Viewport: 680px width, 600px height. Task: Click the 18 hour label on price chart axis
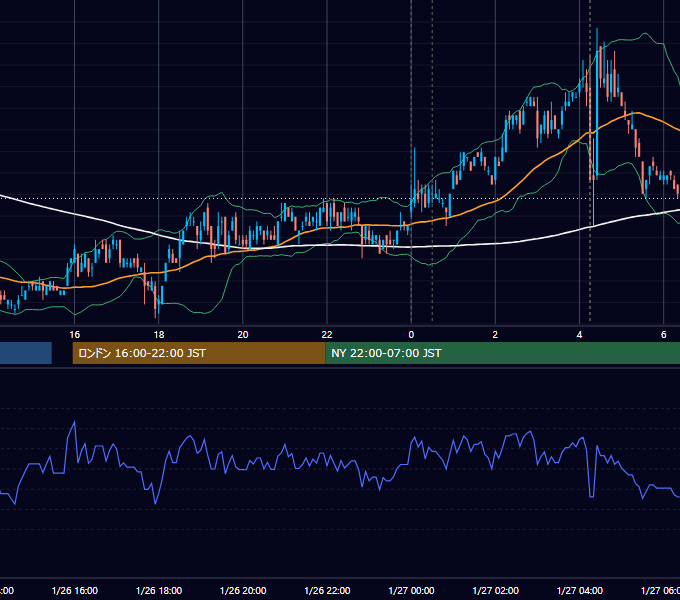159,335
